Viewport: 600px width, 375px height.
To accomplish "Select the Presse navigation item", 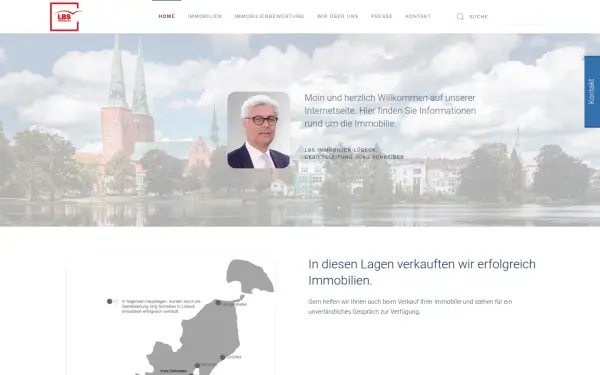I will click(x=382, y=16).
